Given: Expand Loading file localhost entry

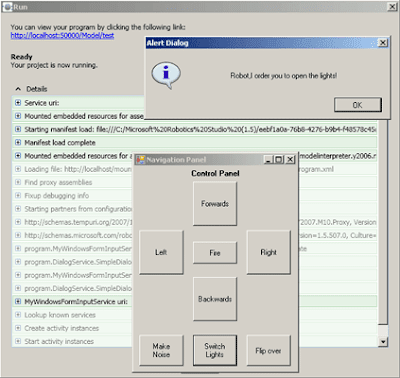Looking at the screenshot, I should (18, 169).
